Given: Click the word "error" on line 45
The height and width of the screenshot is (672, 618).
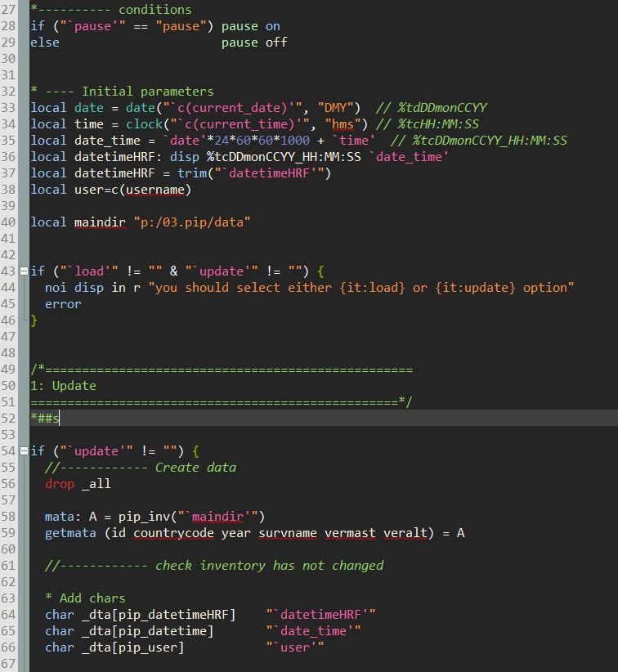Looking at the screenshot, I should (63, 304).
